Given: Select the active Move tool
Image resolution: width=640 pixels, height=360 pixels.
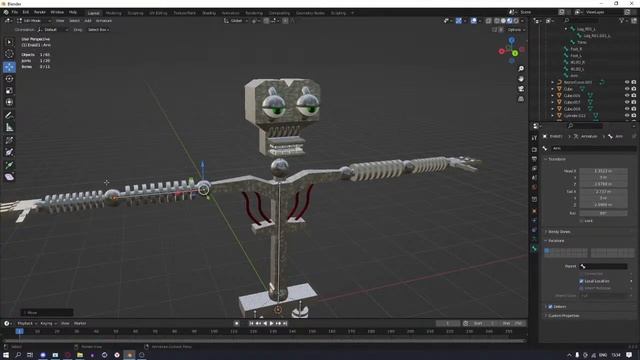Looking at the screenshot, I should tap(9, 67).
